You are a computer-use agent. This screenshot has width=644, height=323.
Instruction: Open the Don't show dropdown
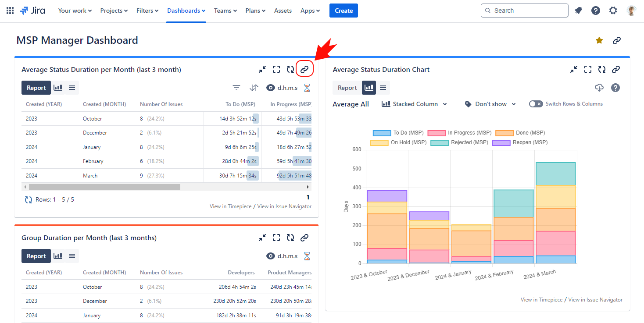click(x=490, y=104)
